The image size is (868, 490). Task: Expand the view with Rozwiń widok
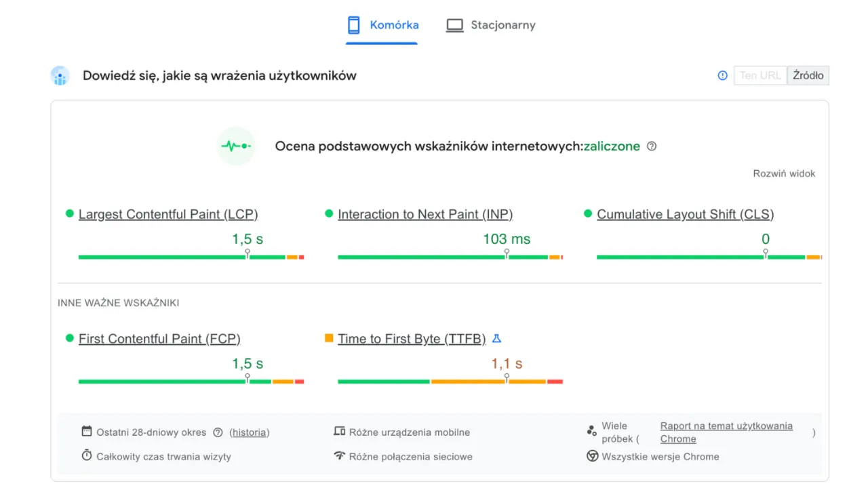784,173
